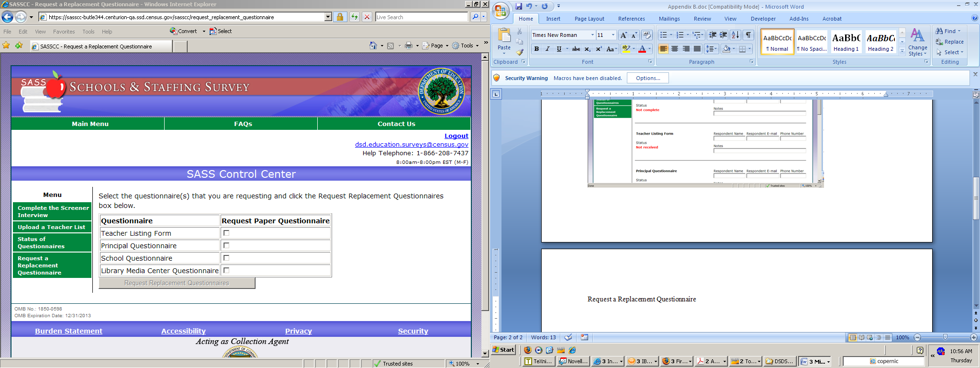Click the Format Painter brush icon
Image resolution: width=980 pixels, height=368 pixels.
pos(520,52)
